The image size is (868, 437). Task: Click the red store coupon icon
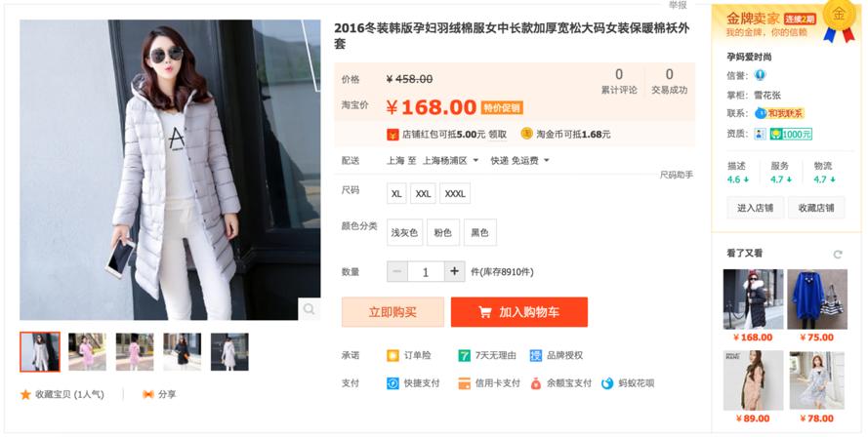(x=393, y=134)
